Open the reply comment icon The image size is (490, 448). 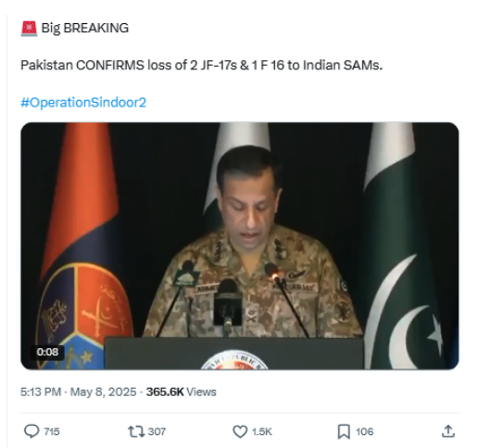pos(31,431)
